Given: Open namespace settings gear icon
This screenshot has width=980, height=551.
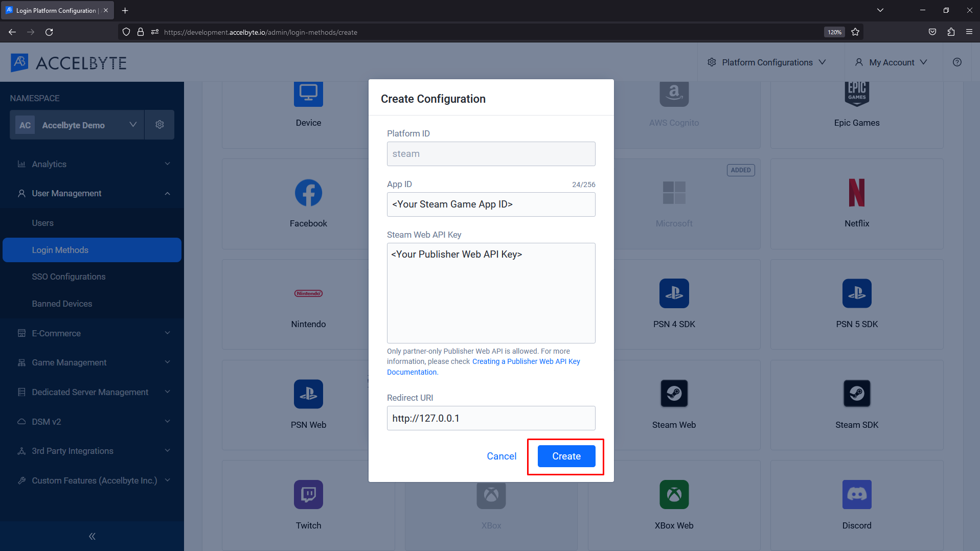Looking at the screenshot, I should 159,125.
